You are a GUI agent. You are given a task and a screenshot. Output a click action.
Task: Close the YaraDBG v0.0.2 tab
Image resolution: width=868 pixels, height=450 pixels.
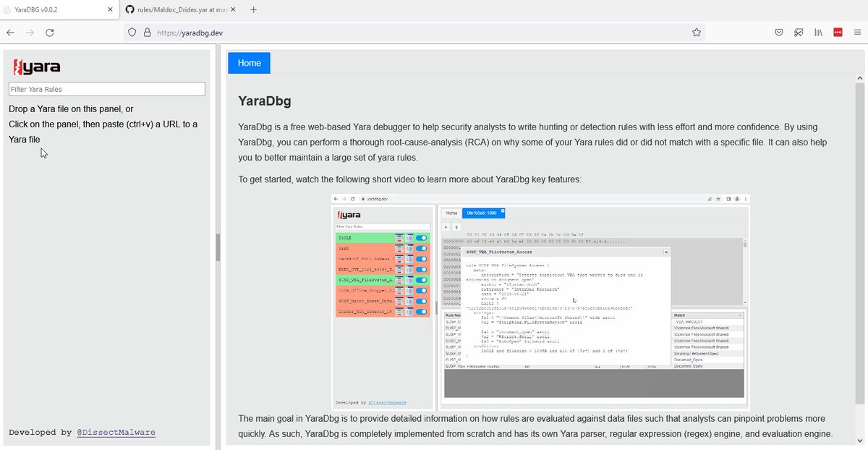(x=110, y=10)
